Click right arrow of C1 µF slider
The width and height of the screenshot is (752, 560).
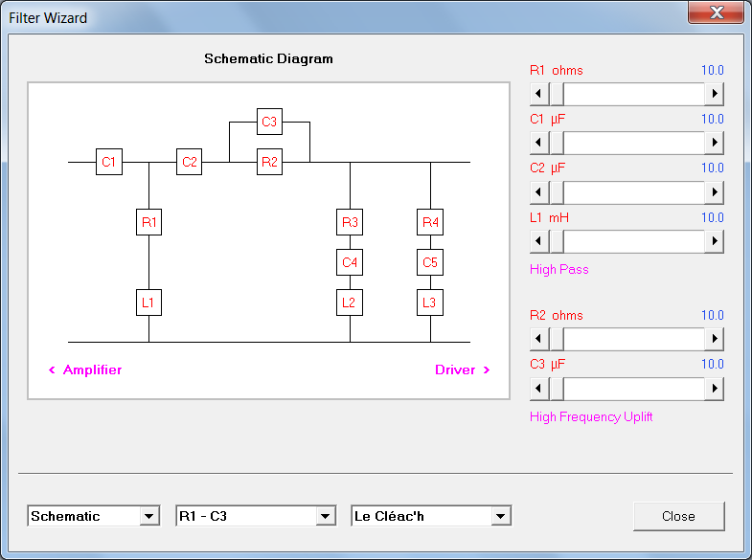(714, 143)
